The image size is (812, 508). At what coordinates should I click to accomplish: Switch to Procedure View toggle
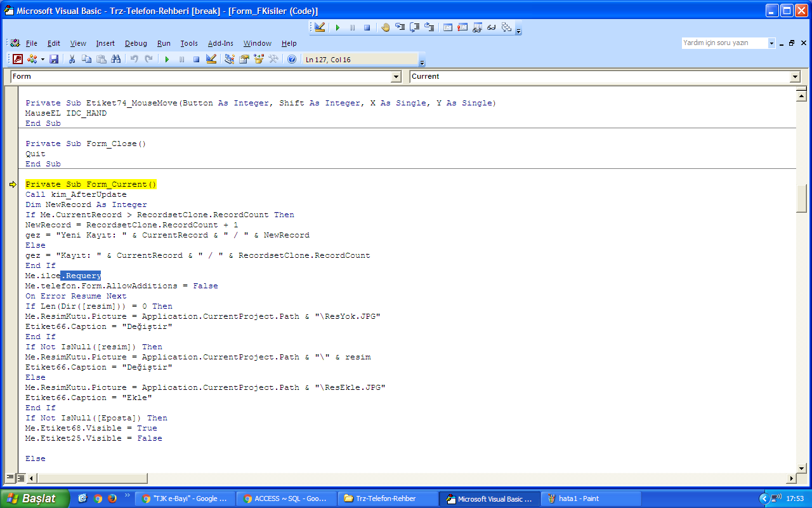pyautogui.click(x=10, y=478)
